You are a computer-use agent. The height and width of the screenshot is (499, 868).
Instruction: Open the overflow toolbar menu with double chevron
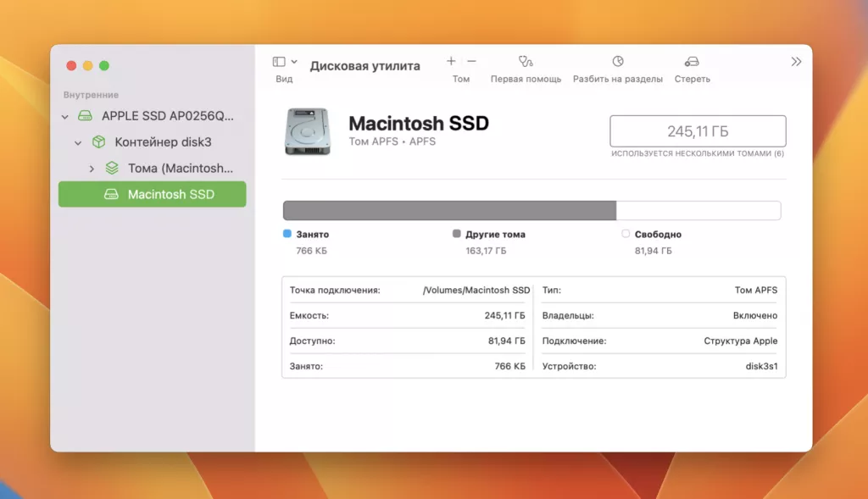point(796,61)
